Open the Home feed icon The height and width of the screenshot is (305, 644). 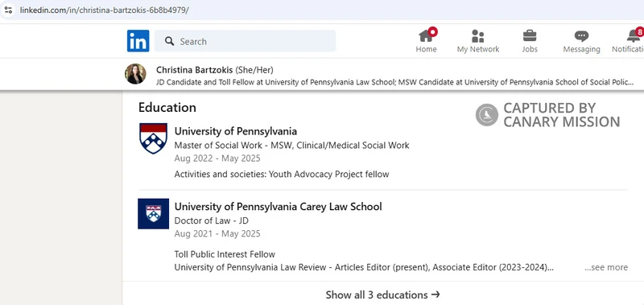426,36
